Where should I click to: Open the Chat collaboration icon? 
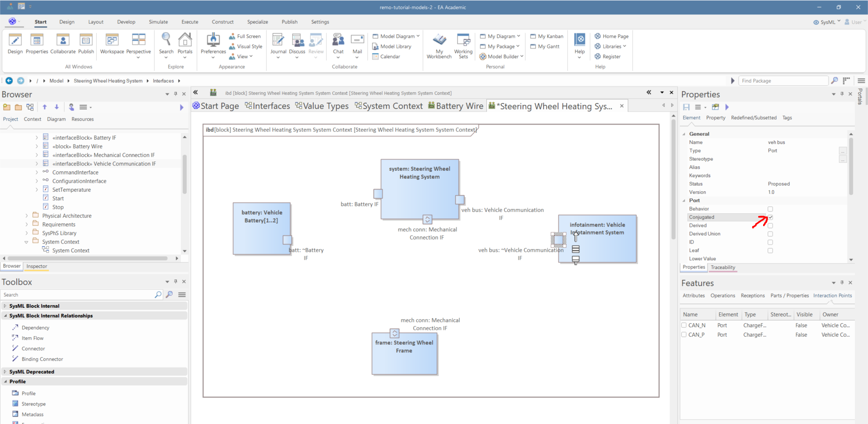pyautogui.click(x=338, y=41)
